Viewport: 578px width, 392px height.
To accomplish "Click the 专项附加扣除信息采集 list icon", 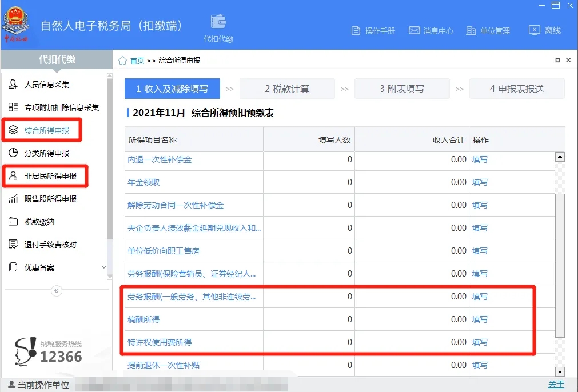I will (x=13, y=107).
